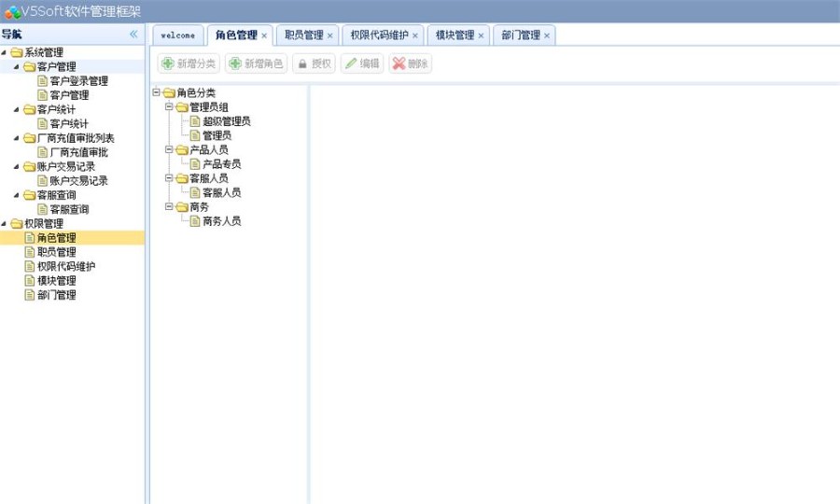Select 客服人员 role in the tree
840x504 pixels.
click(221, 192)
